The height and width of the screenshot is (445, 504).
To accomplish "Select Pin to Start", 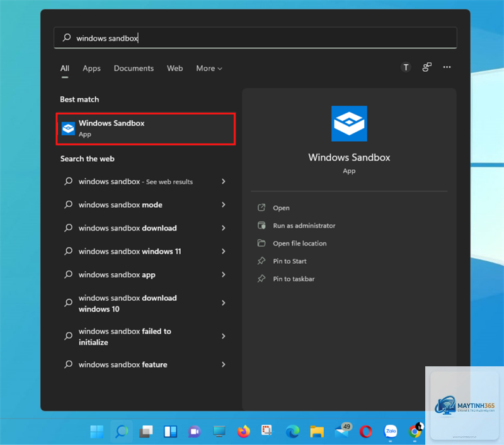I will click(x=290, y=261).
